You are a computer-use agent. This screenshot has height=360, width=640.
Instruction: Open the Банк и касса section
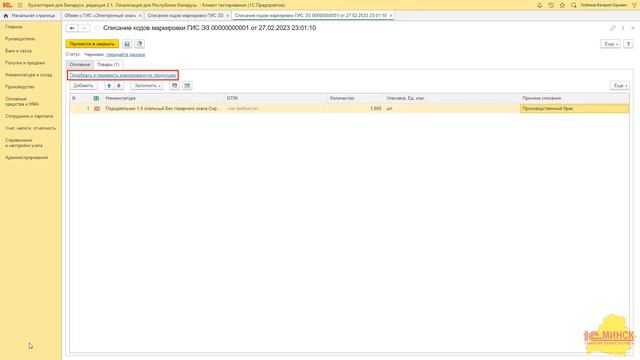(x=18, y=51)
